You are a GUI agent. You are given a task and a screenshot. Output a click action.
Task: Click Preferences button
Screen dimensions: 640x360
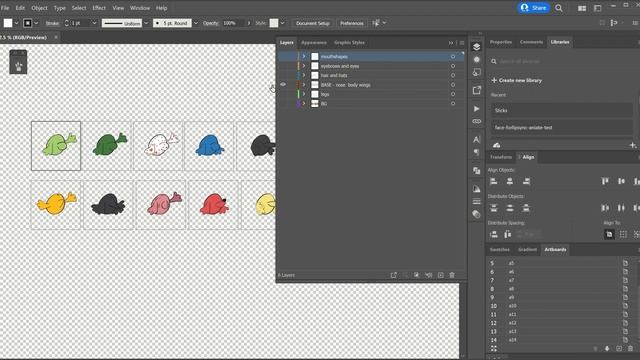pyautogui.click(x=351, y=23)
